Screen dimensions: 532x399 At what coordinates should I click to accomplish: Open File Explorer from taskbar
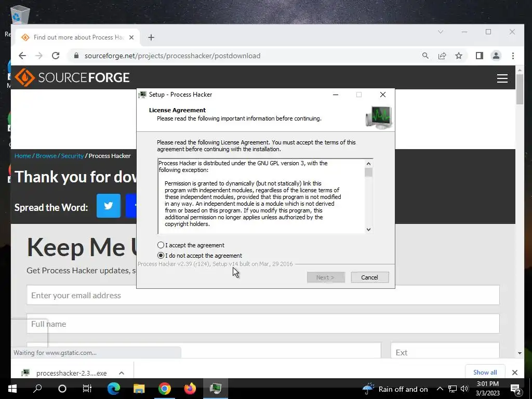pos(139,389)
